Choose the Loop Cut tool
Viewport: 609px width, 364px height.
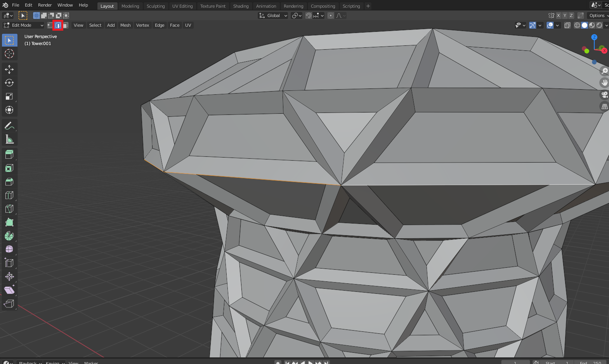coord(9,195)
